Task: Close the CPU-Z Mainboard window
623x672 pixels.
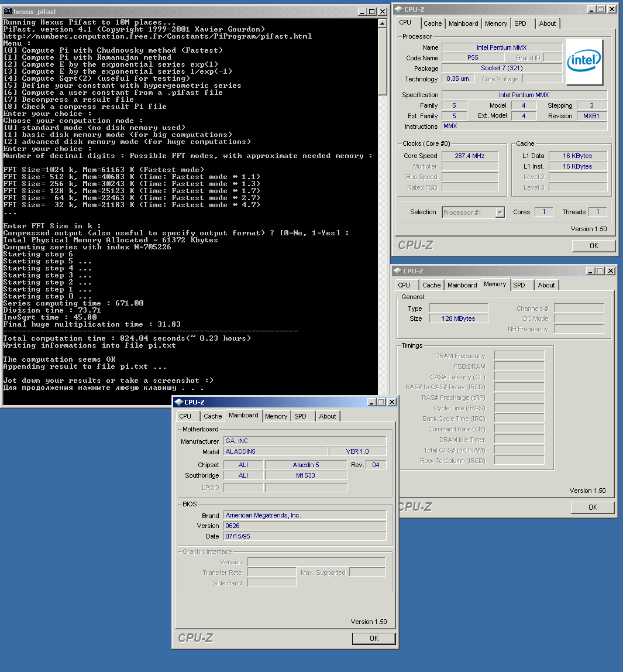Action: click(x=392, y=402)
